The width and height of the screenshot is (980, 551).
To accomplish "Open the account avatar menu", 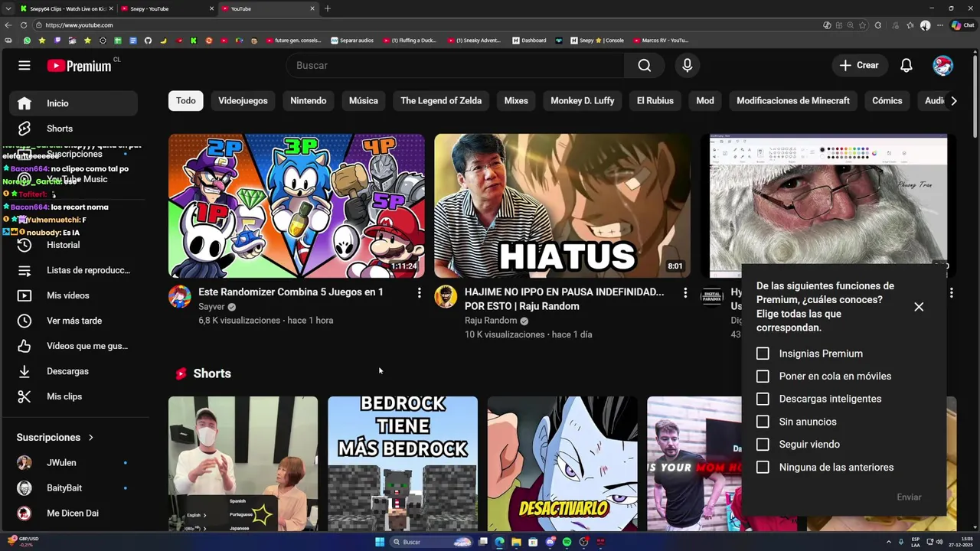I will [x=942, y=66].
